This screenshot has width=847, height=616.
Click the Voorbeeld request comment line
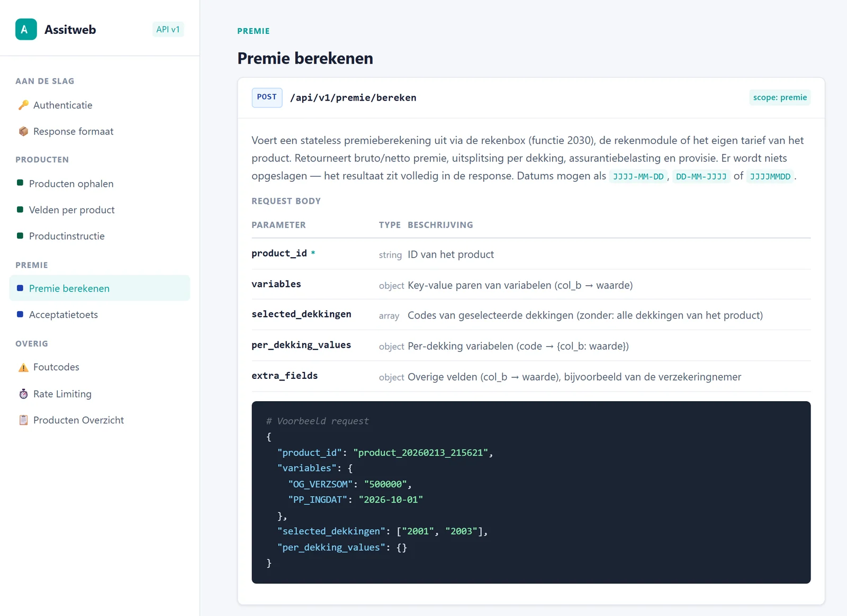(x=317, y=421)
